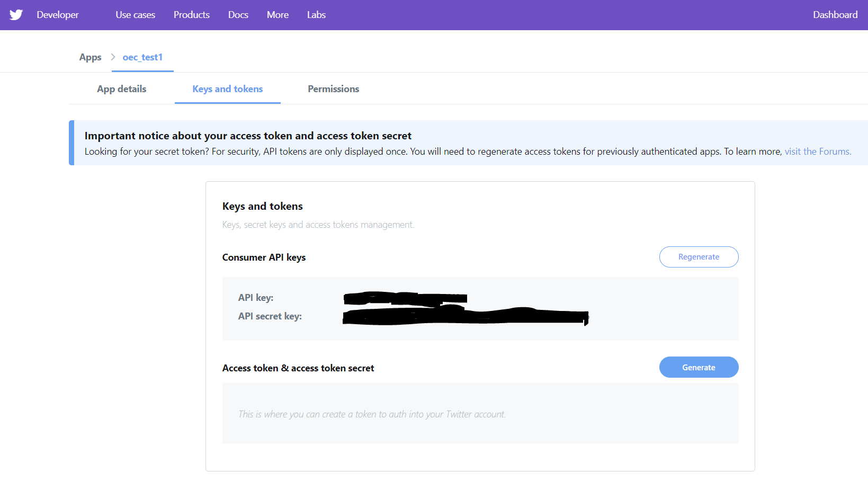Click the 'Keys, secret keys and access tokens management.' subtitle
The height and width of the screenshot is (481, 868).
pos(318,225)
